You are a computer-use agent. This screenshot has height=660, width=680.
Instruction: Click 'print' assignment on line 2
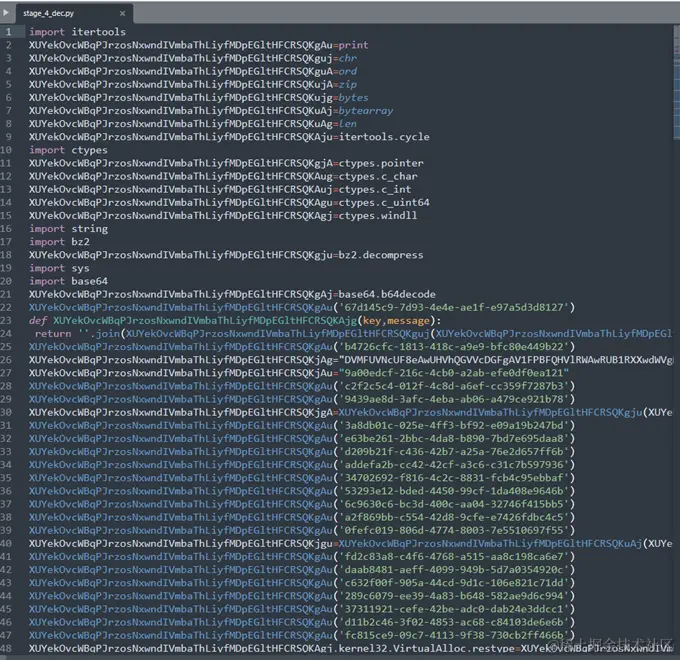click(353, 45)
